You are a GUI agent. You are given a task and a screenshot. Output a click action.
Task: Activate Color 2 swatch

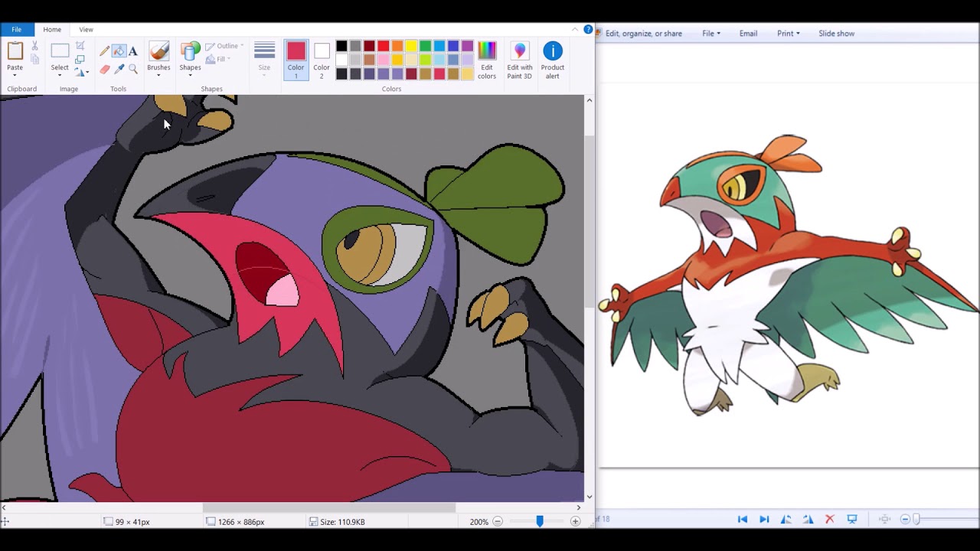(x=322, y=60)
